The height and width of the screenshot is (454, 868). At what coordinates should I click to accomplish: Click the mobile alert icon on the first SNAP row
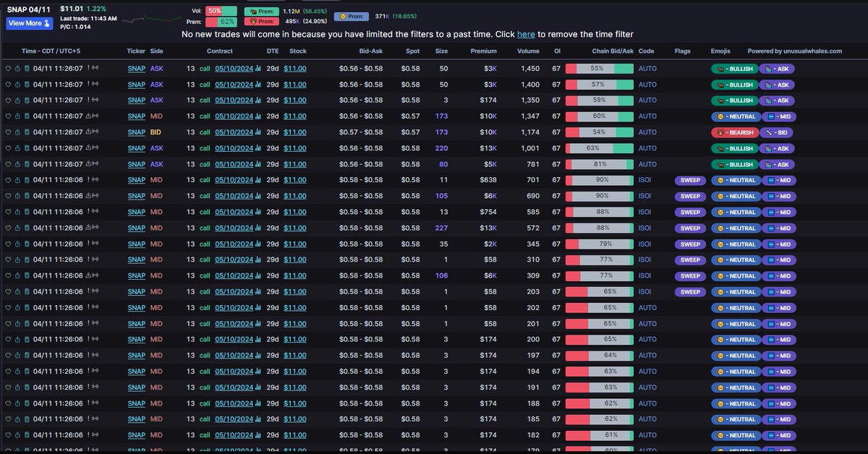pos(27,68)
